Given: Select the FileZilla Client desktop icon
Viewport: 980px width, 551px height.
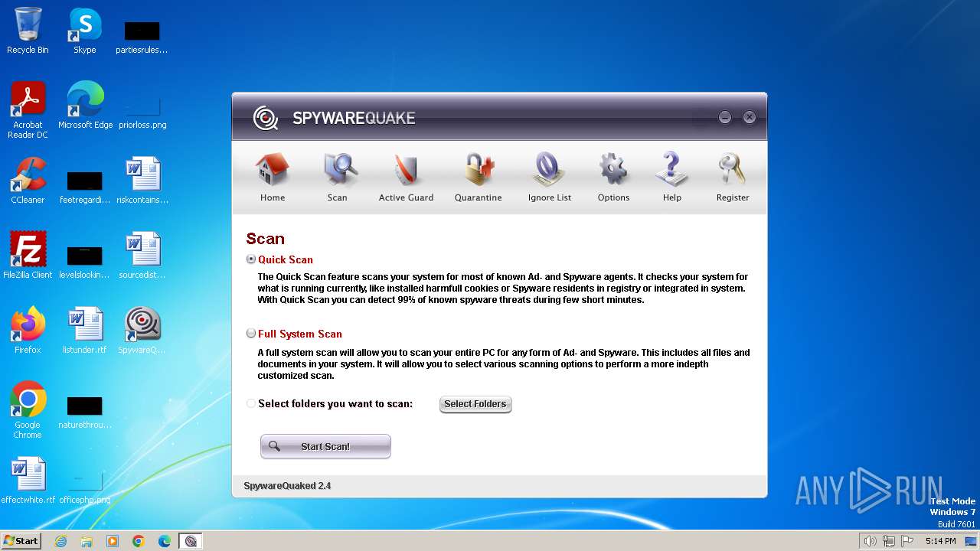Looking at the screenshot, I should pos(28,255).
